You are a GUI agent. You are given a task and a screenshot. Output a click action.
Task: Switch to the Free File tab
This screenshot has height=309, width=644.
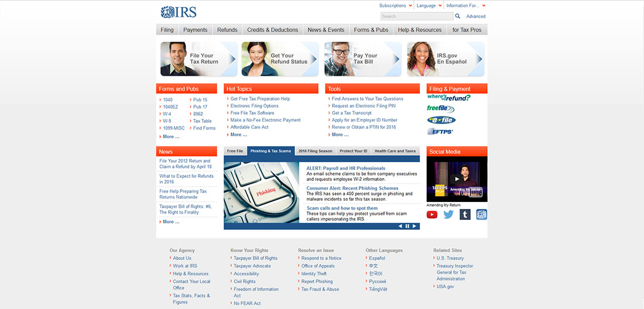[235, 151]
